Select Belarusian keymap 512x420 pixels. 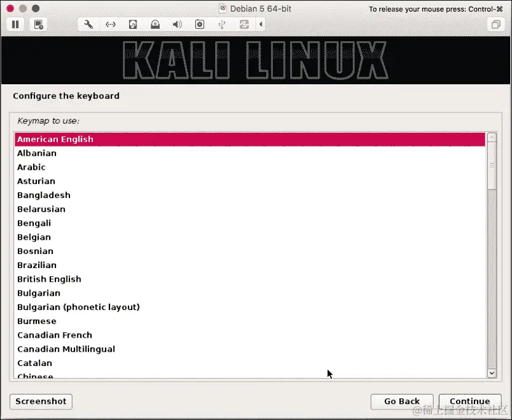point(250,209)
